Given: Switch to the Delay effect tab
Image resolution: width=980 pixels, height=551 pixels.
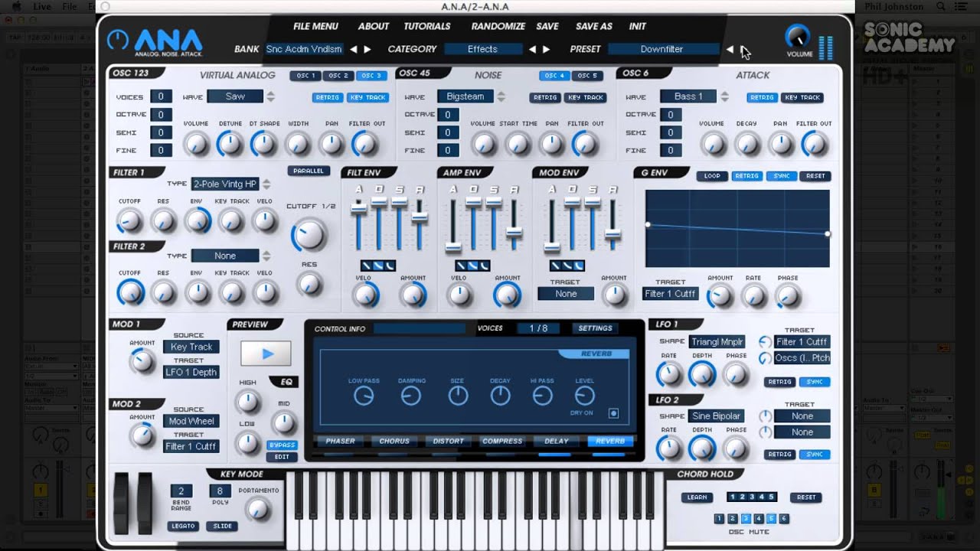Looking at the screenshot, I should (x=557, y=441).
